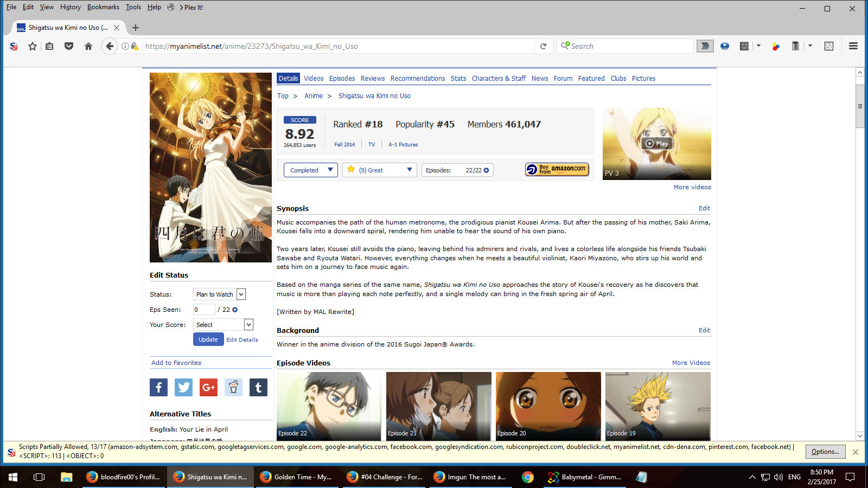Screen dimensions: 868x488
Task: Switch to the Characters & Staff tab
Action: [x=498, y=79]
